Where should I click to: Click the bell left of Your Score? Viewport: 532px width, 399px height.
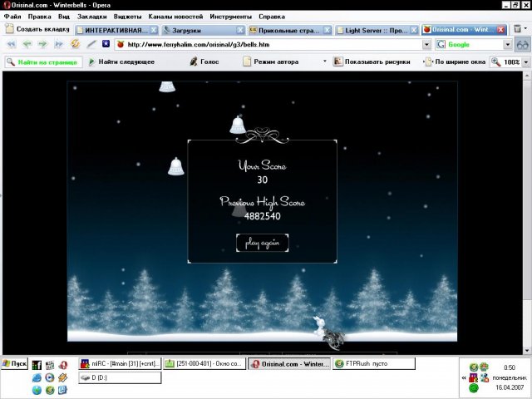(x=175, y=166)
